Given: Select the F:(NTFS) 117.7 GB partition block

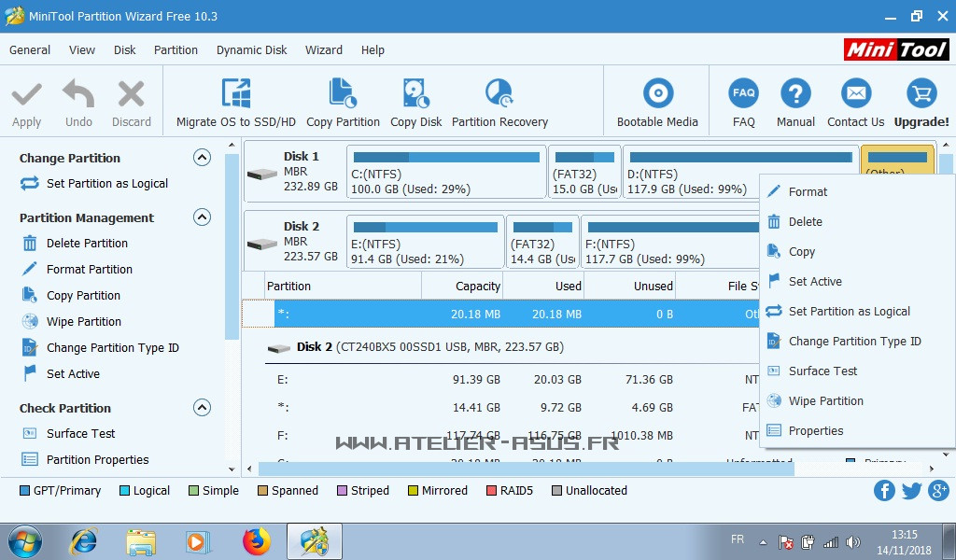Looking at the screenshot, I should 670,242.
